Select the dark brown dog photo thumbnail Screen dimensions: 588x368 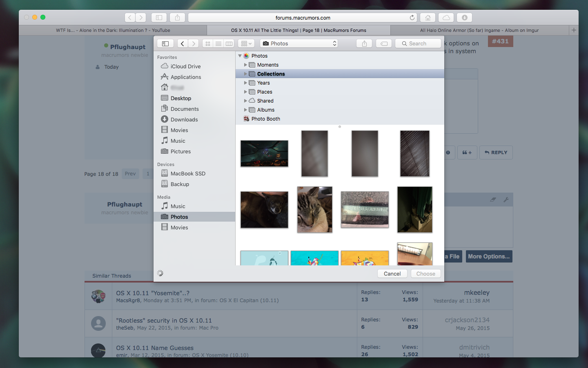coord(264,210)
